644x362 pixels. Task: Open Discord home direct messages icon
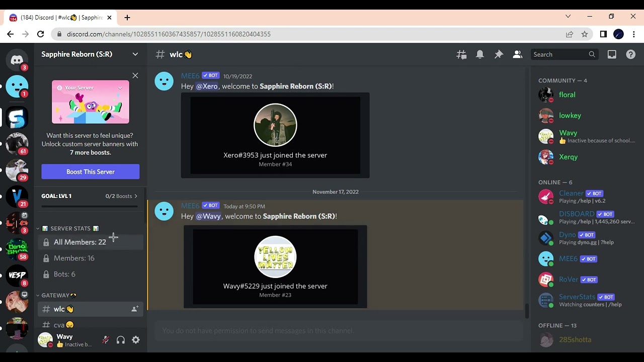pos(17,60)
